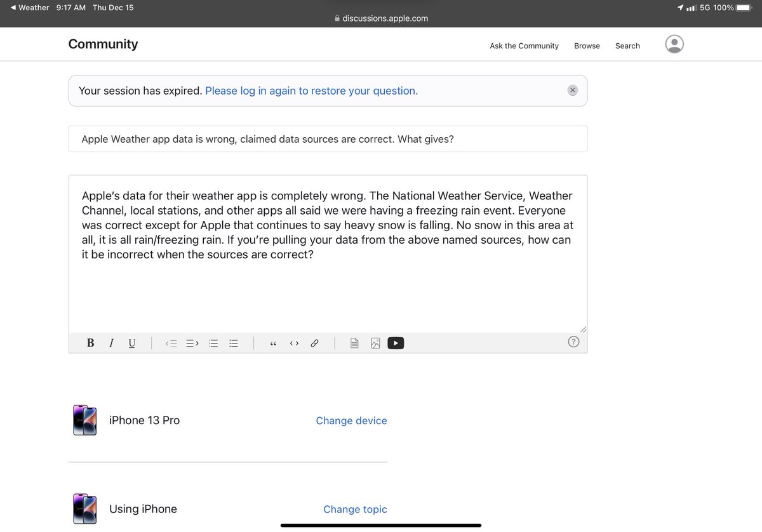Decrease indent with the outdent icon
Image resolution: width=762 pixels, height=532 pixels.
[x=171, y=343]
